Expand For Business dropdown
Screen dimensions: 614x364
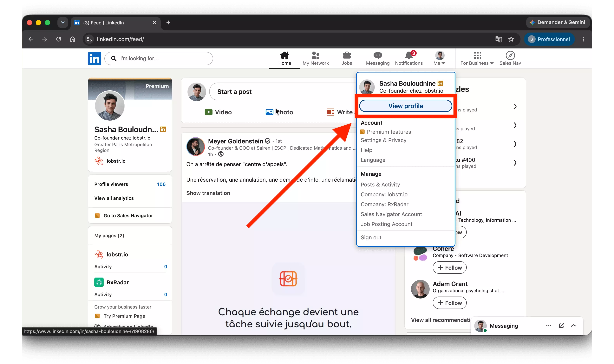[x=477, y=58]
